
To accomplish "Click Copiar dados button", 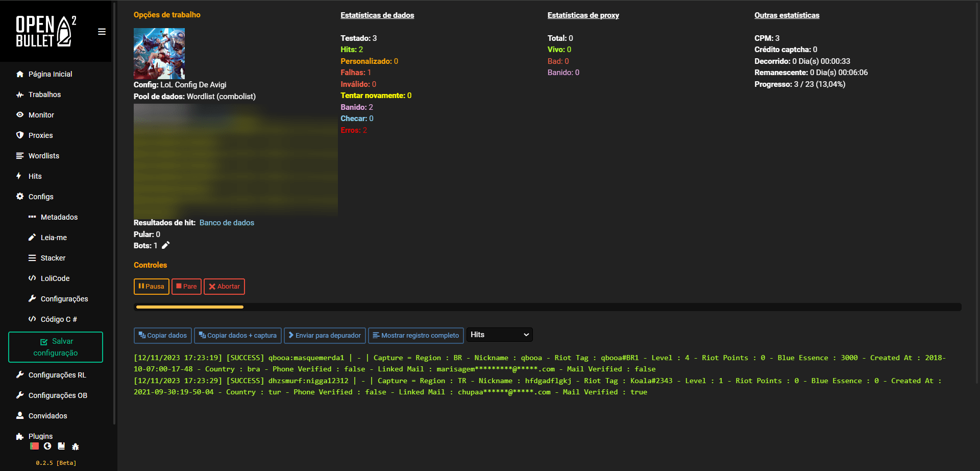I will tap(163, 336).
